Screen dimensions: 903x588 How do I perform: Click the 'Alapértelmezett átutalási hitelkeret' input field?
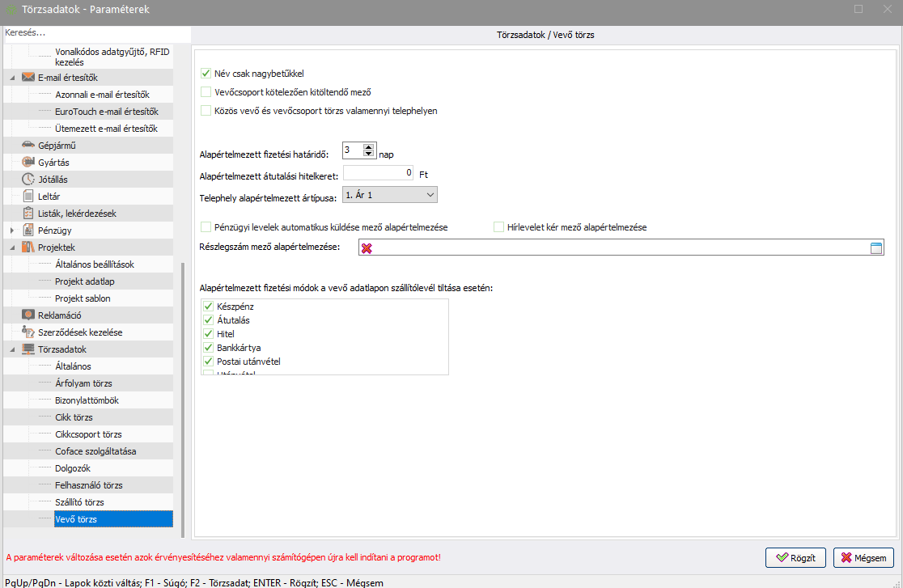[379, 173]
